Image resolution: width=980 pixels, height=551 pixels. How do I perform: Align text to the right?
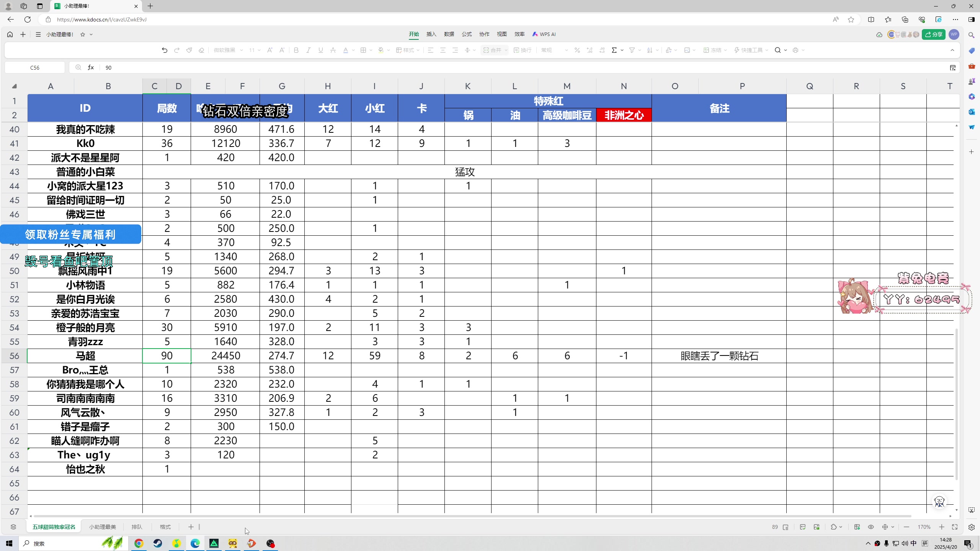(x=455, y=50)
